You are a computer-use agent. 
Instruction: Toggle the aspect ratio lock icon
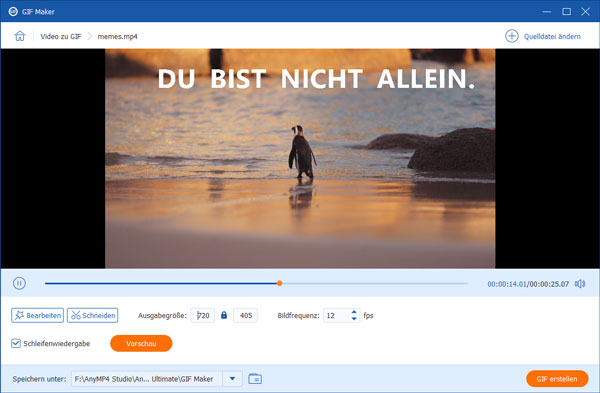[x=224, y=315]
